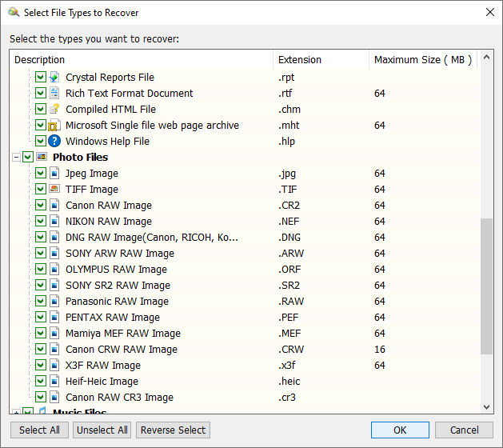This screenshot has width=503, height=448.
Task: Click the Windows Help File question-mark icon
Action: coord(54,142)
